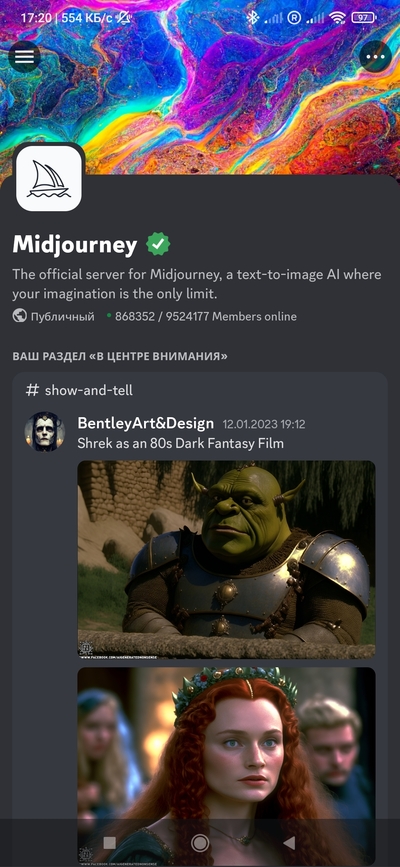Open the hamburger menu
Viewport: 400px width, 867px height.
(24, 56)
